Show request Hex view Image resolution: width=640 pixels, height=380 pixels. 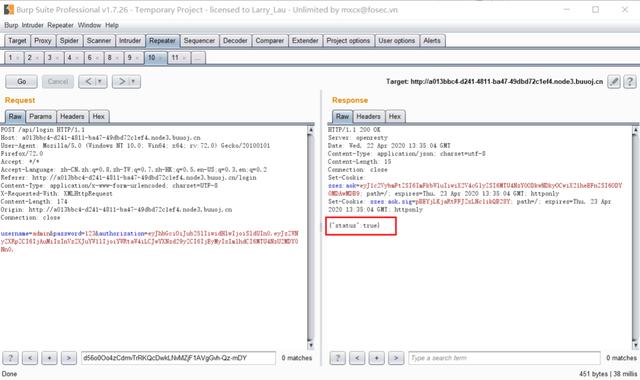point(99,117)
